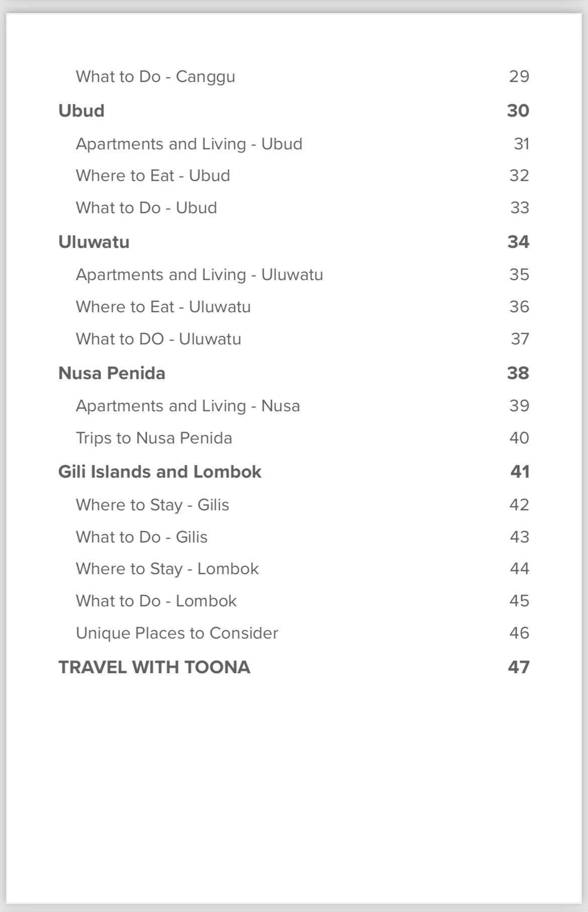This screenshot has width=588, height=912.
Task: Open the Ubud chapter entry
Action: [81, 111]
